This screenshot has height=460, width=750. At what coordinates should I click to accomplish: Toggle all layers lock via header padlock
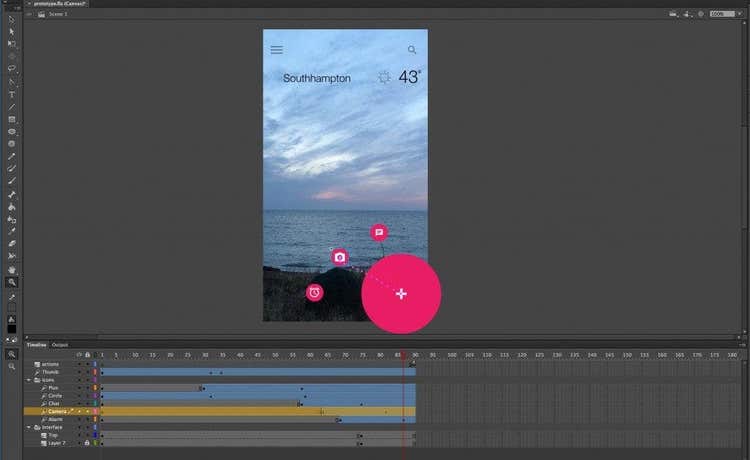(87, 354)
